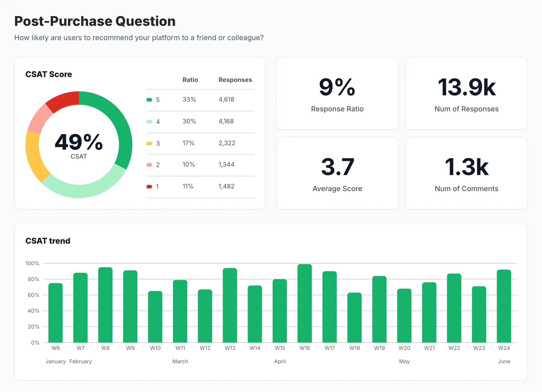
Task: Select the 10% ratio value
Action: pyautogui.click(x=189, y=165)
